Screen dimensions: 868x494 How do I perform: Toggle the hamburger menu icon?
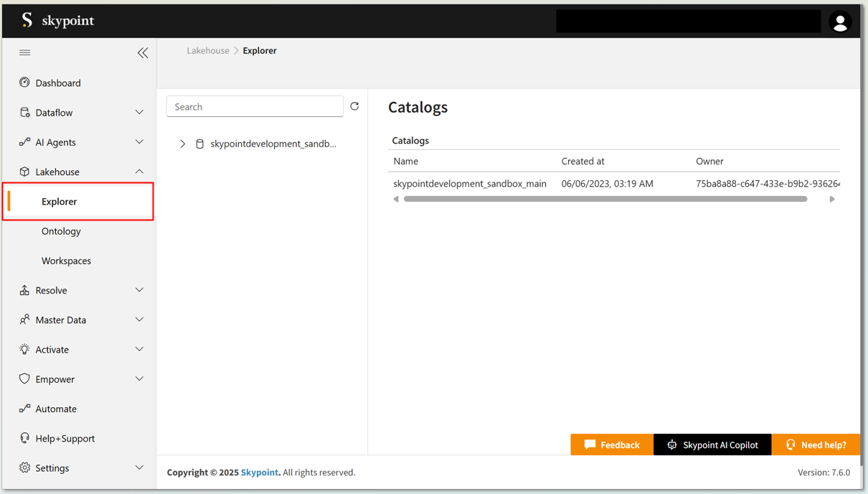click(25, 52)
